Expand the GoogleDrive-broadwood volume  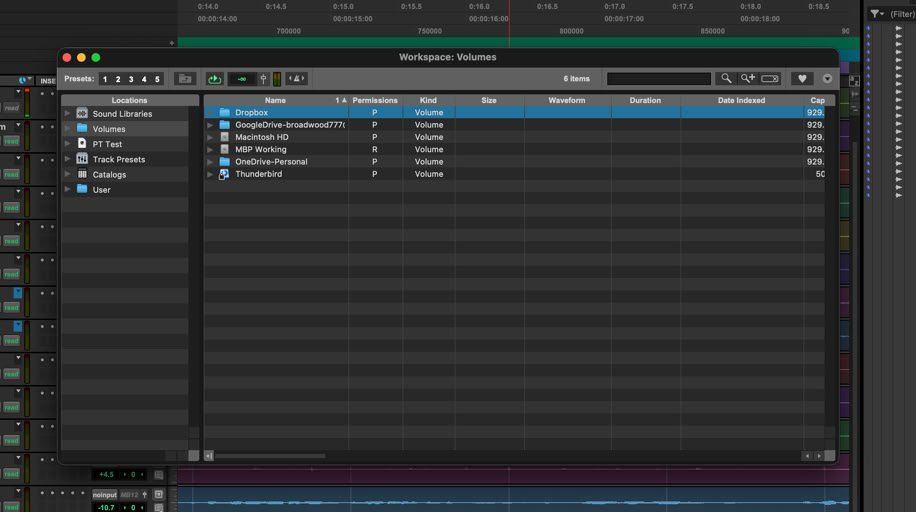click(210, 125)
